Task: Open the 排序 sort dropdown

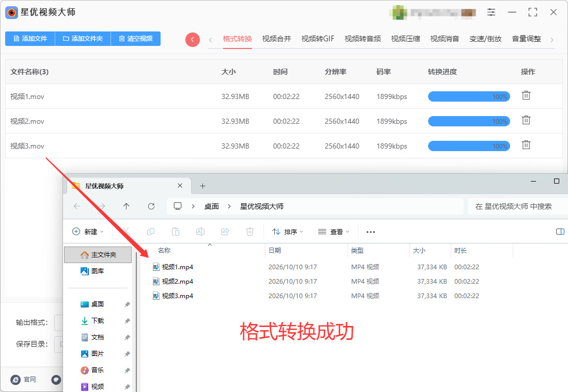Action: [288, 232]
